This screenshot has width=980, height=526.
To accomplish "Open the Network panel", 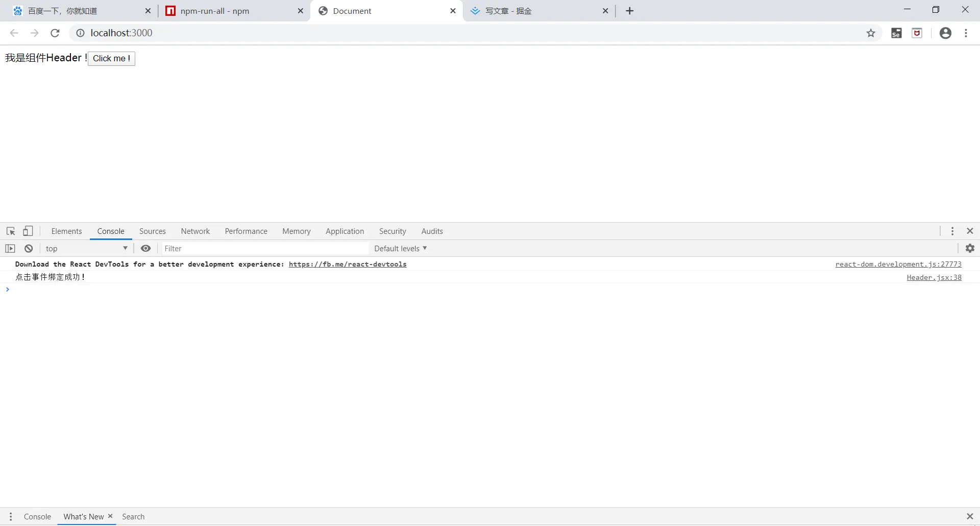I will [x=195, y=231].
